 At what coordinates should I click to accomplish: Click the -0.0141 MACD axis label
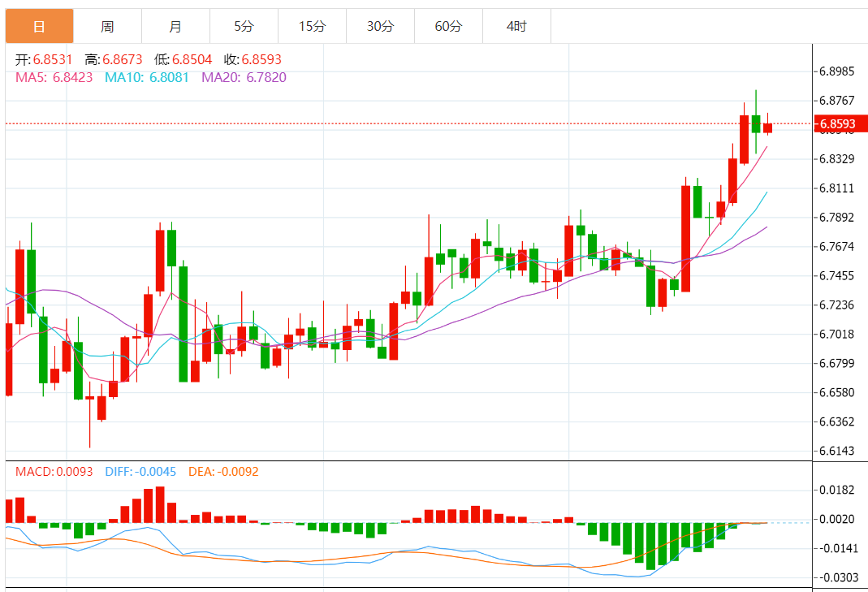837,548
